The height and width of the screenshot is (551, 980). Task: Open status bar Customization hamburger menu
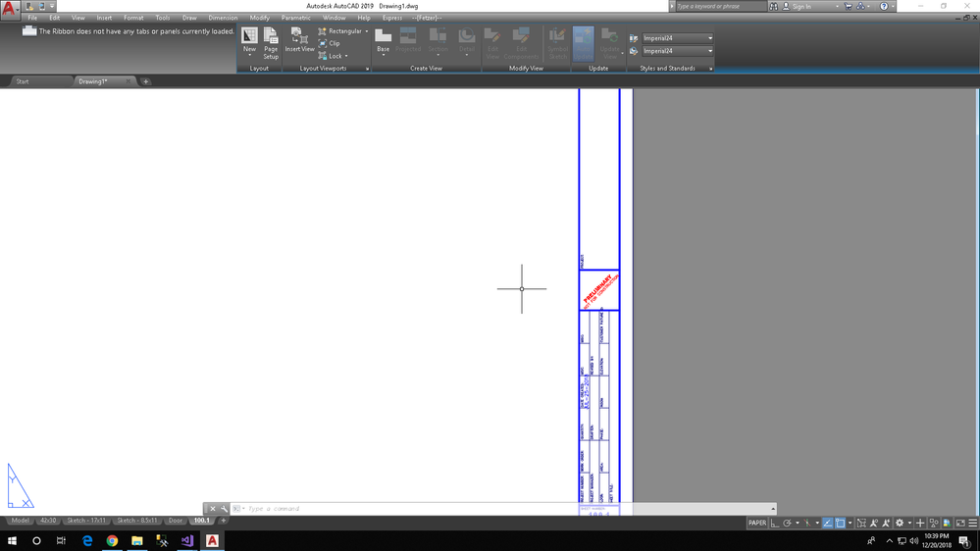tap(972, 523)
